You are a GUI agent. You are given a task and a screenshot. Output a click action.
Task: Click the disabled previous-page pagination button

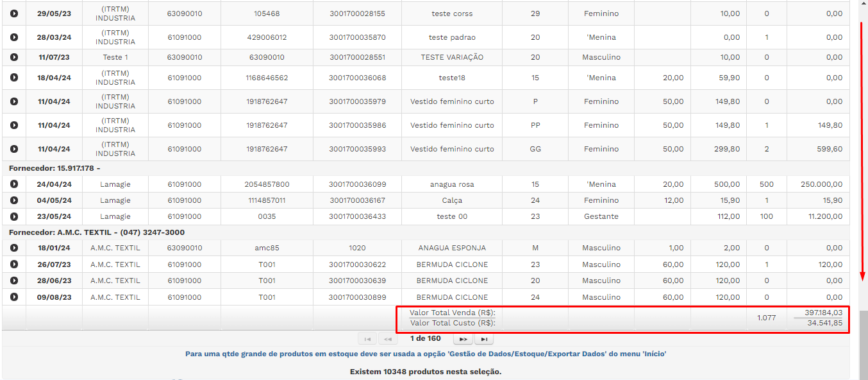pos(388,339)
